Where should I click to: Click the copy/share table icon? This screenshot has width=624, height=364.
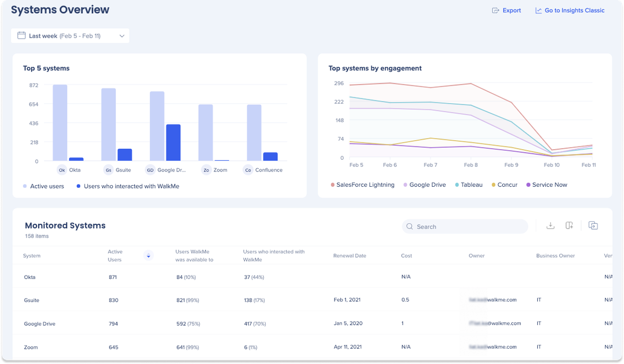(593, 225)
